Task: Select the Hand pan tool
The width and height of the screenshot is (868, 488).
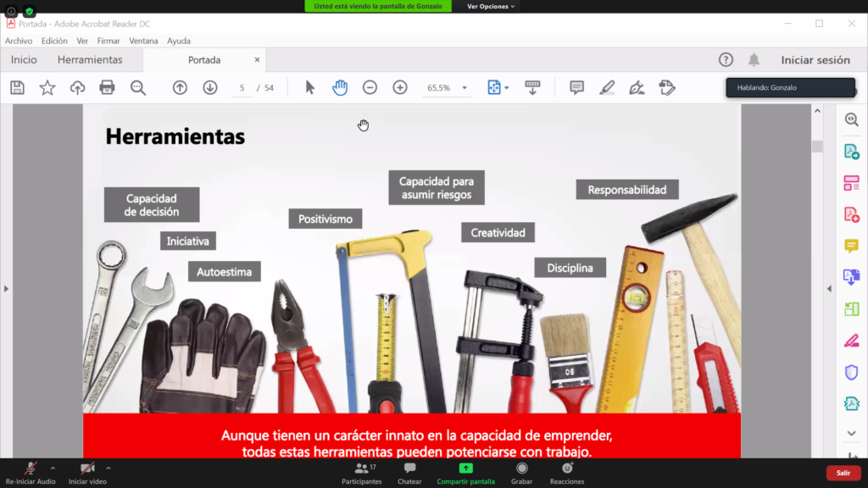Action: coord(340,87)
